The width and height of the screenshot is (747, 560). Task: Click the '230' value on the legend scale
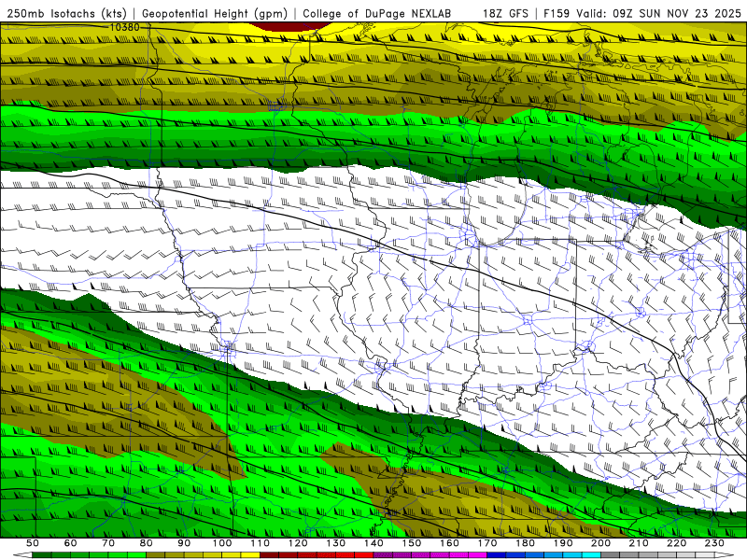pyautogui.click(x=715, y=543)
